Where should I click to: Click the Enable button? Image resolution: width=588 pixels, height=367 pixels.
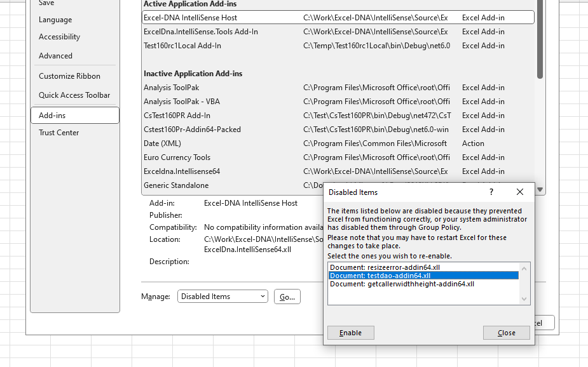[x=351, y=333]
